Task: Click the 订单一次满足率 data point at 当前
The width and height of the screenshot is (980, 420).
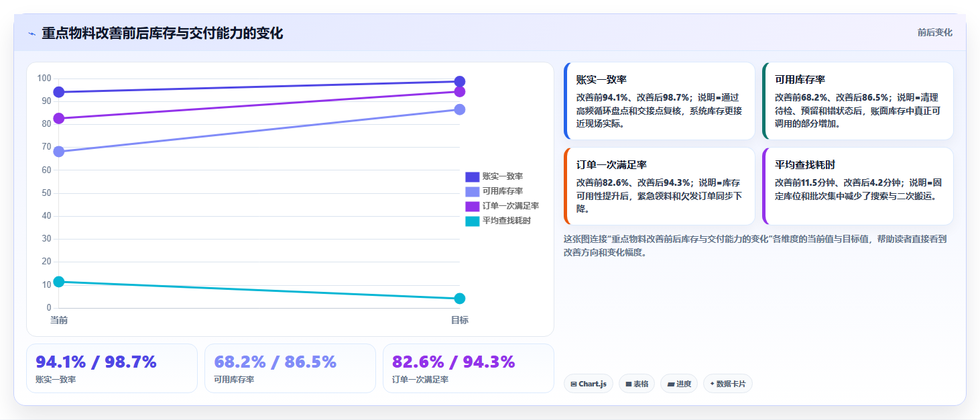Action: point(59,118)
